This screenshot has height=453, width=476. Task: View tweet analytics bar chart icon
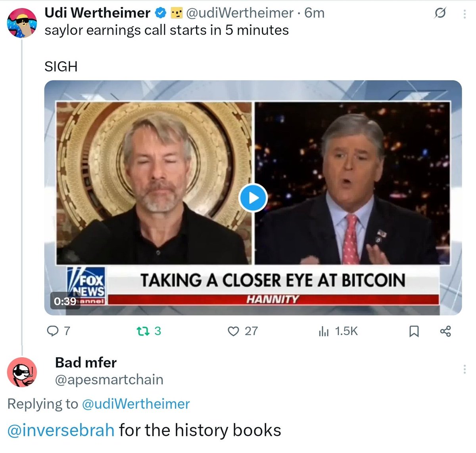[x=324, y=331]
